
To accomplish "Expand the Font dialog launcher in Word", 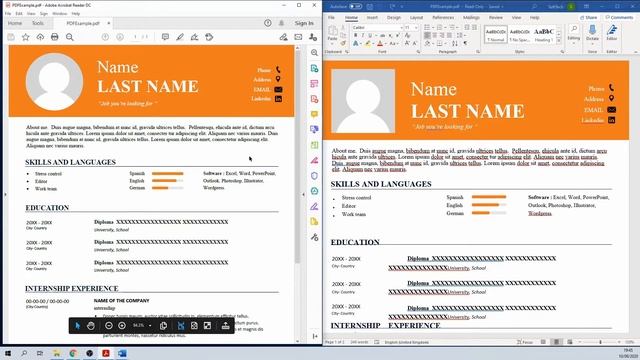I will [418, 52].
